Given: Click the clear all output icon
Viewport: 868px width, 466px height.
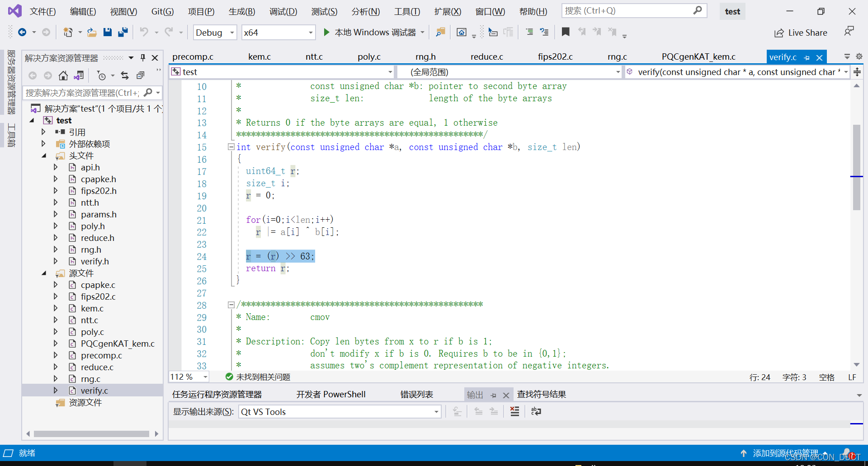Looking at the screenshot, I should click(514, 411).
